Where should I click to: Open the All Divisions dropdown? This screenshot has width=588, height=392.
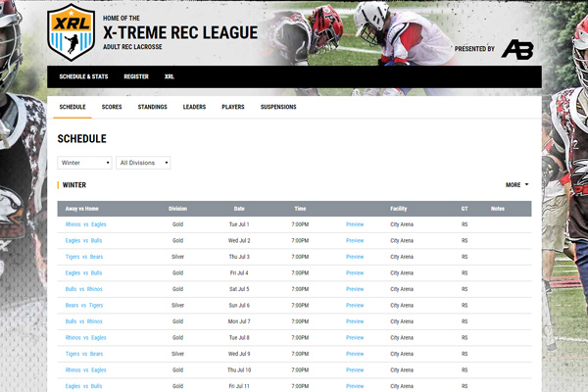coord(143,162)
